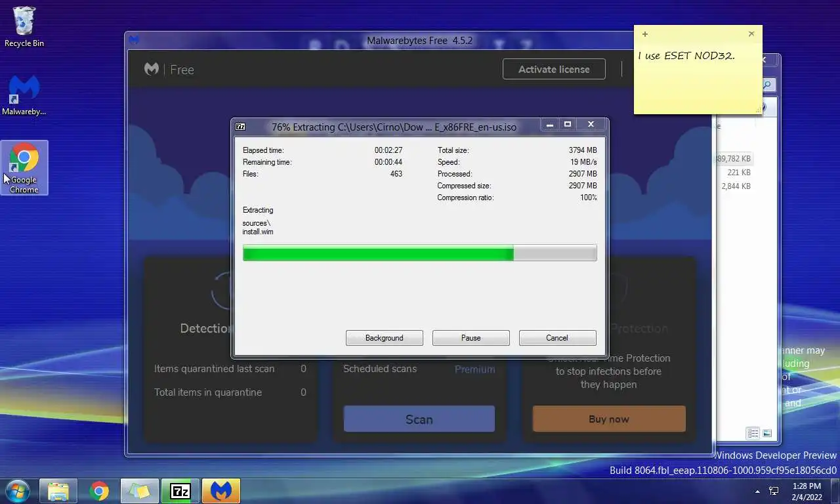Click the sticky note text 'I use ESET NOD32.'
The height and width of the screenshot is (504, 840).
coord(686,56)
